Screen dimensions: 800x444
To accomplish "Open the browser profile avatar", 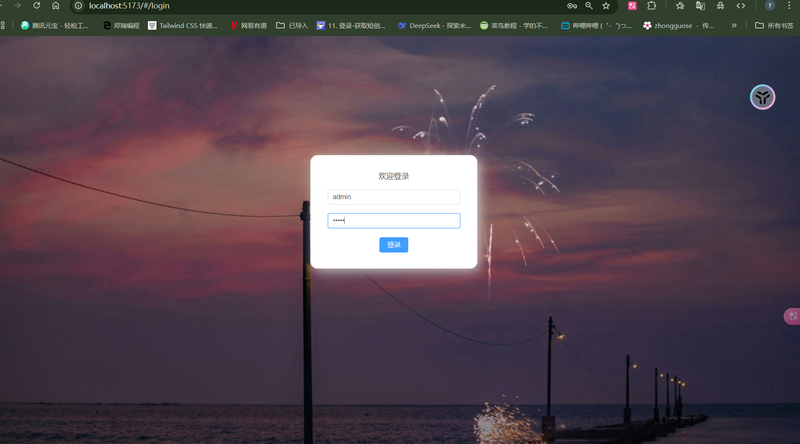I will 770,6.
